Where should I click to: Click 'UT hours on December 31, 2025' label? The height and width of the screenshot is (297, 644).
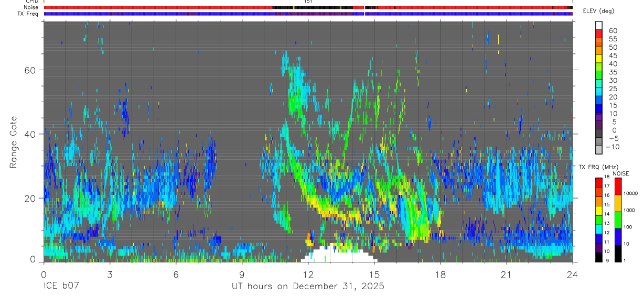click(308, 287)
